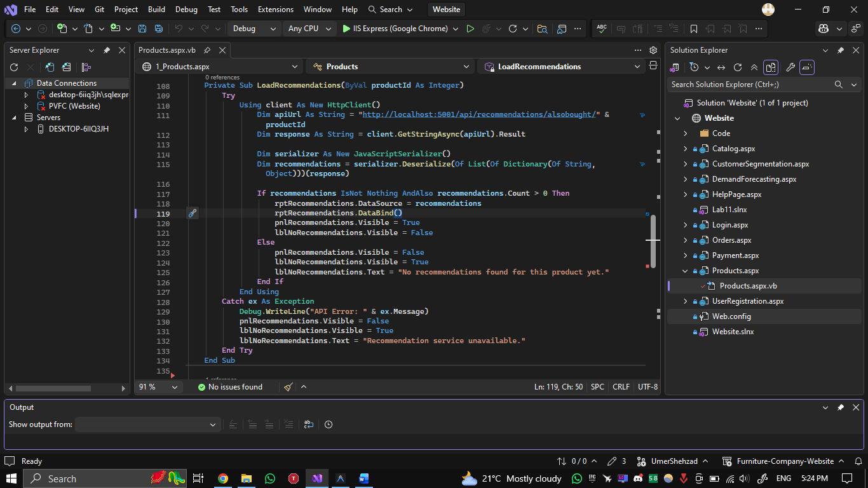The height and width of the screenshot is (488, 868).
Task: Toggle auto-hide pin on Server Explorer
Action: (107, 50)
